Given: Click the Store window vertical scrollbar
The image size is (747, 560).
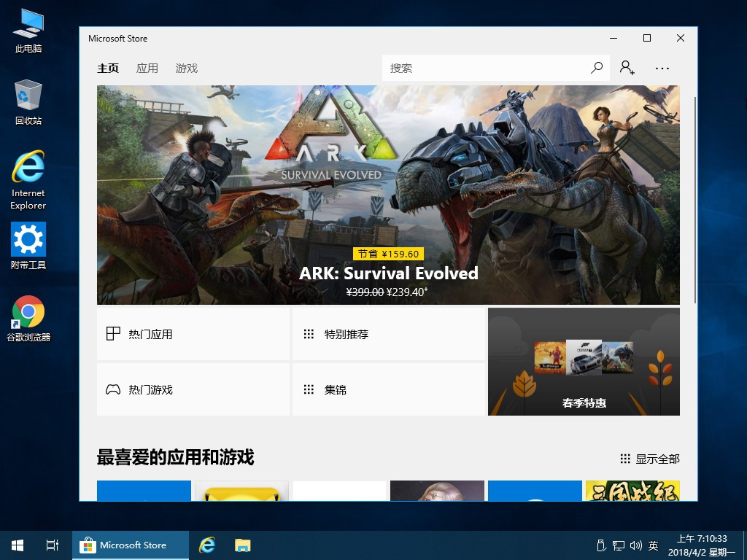Looking at the screenshot, I should 694,200.
